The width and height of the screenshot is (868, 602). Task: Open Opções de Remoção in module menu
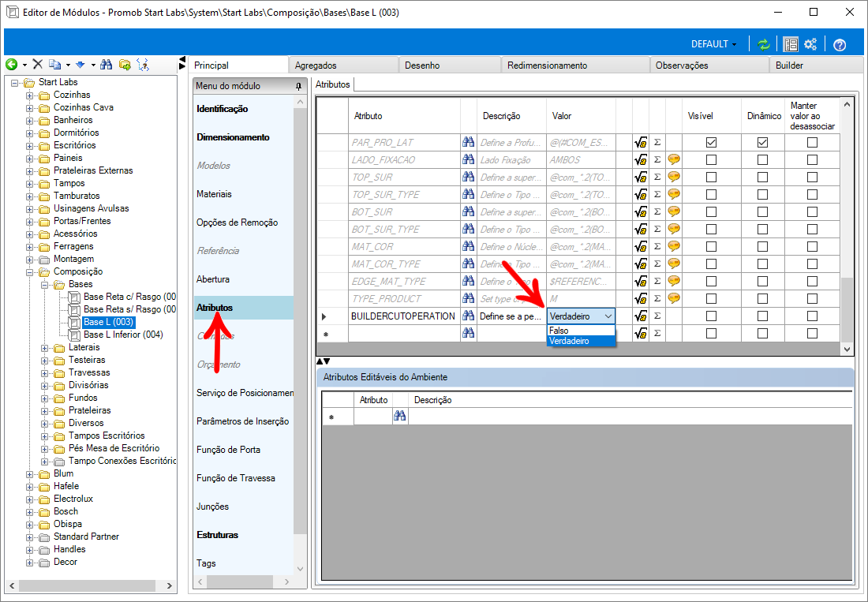click(237, 222)
